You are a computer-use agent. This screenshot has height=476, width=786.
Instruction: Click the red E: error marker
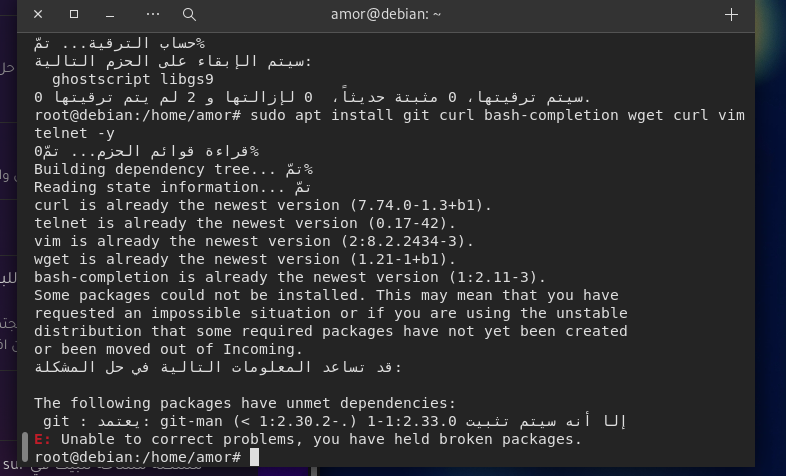(x=42, y=439)
